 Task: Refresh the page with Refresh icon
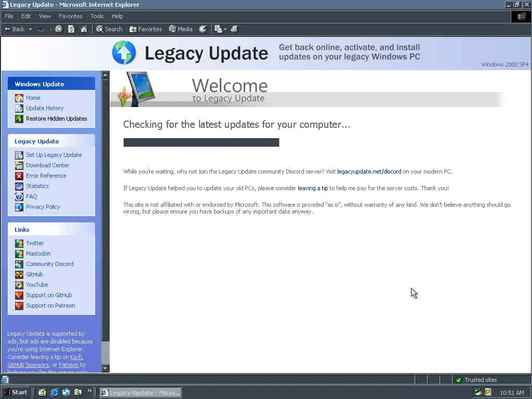click(71, 29)
